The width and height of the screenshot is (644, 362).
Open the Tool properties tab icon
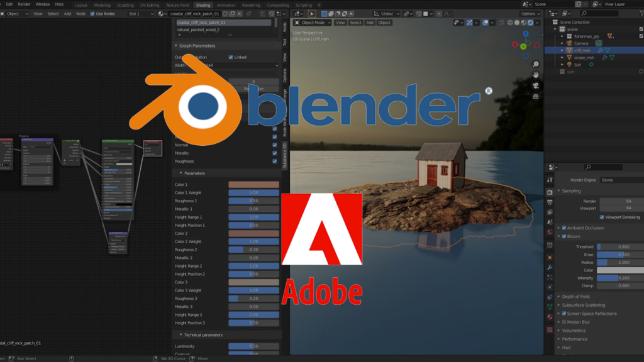pos(550,180)
